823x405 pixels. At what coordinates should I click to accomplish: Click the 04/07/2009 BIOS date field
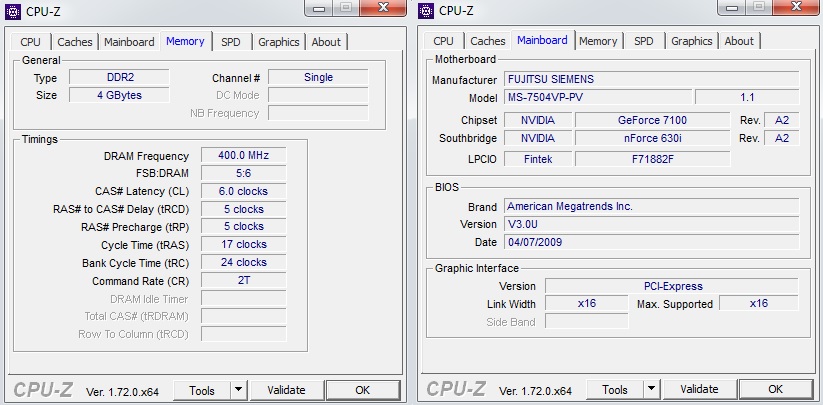coord(651,242)
